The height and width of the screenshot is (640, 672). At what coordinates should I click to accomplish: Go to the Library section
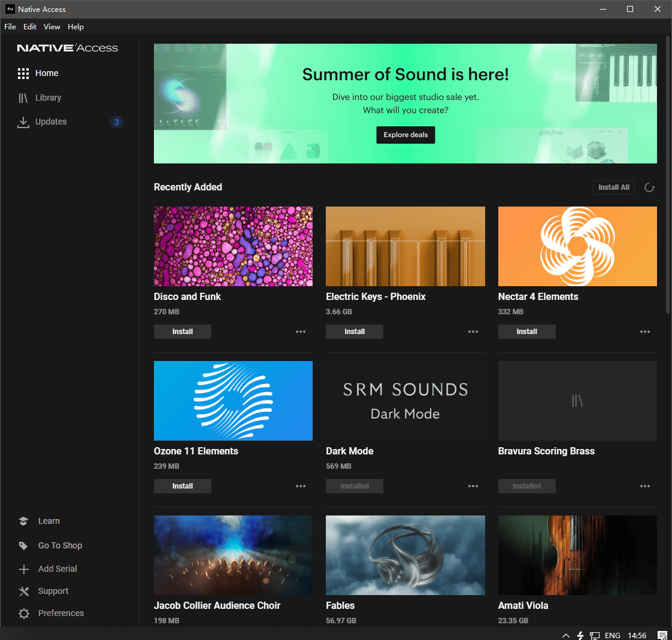(48, 98)
